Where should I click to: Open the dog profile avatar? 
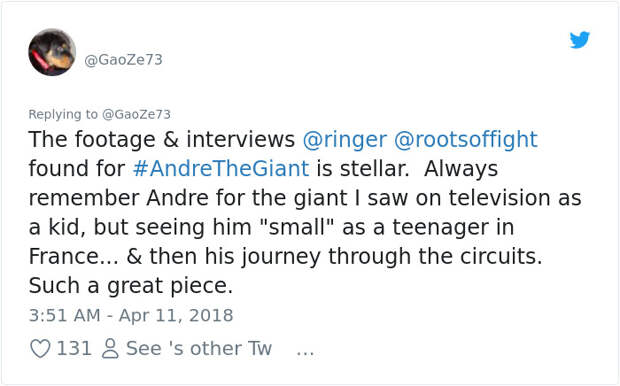point(52,52)
